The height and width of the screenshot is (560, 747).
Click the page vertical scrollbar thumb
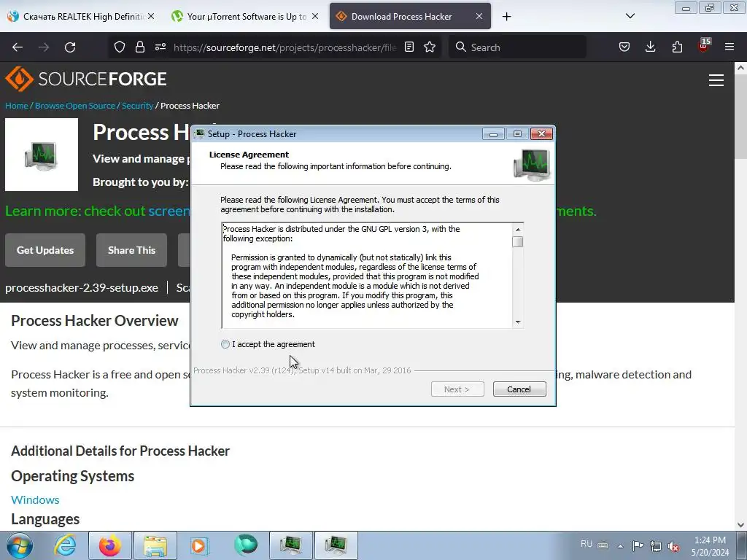pyautogui.click(x=740, y=117)
